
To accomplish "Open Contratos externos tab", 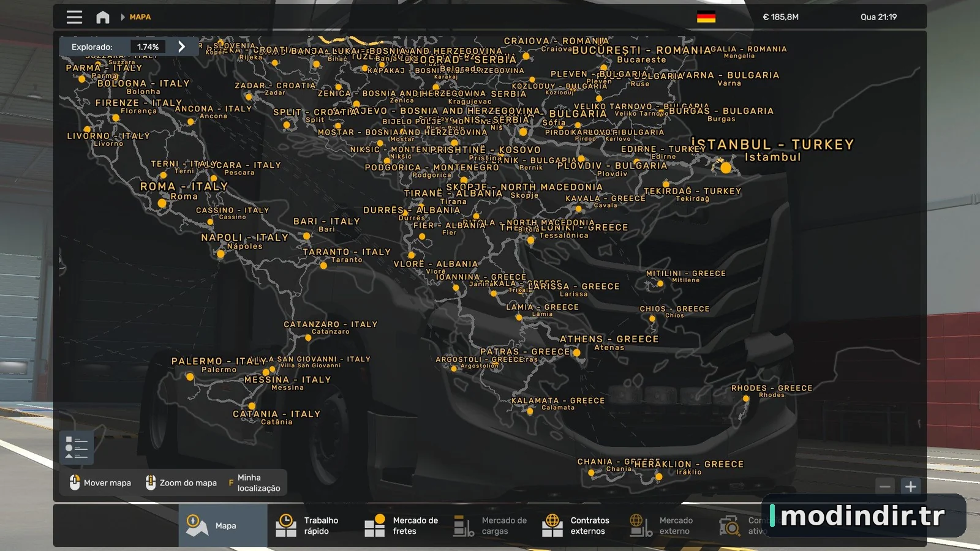I will 578,525.
